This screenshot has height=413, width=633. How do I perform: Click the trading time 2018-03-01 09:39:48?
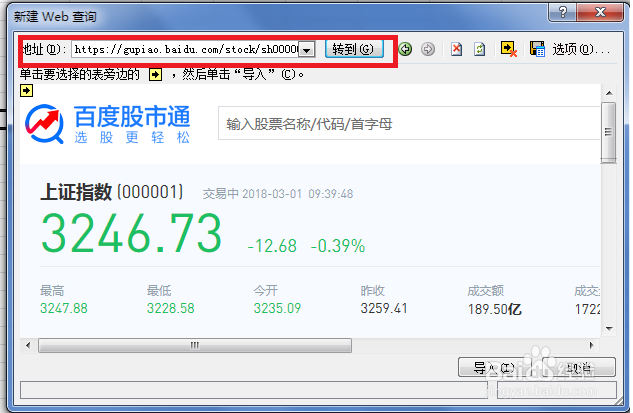point(298,194)
